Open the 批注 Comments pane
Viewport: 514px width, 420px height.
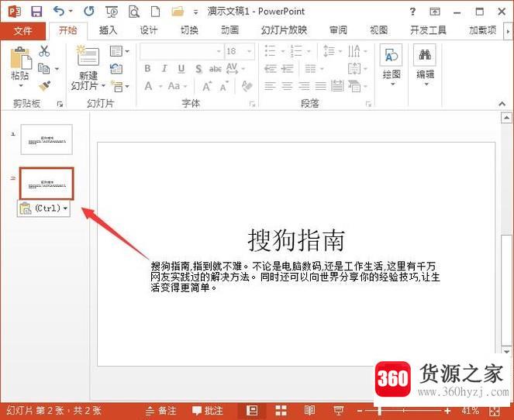tap(208, 411)
